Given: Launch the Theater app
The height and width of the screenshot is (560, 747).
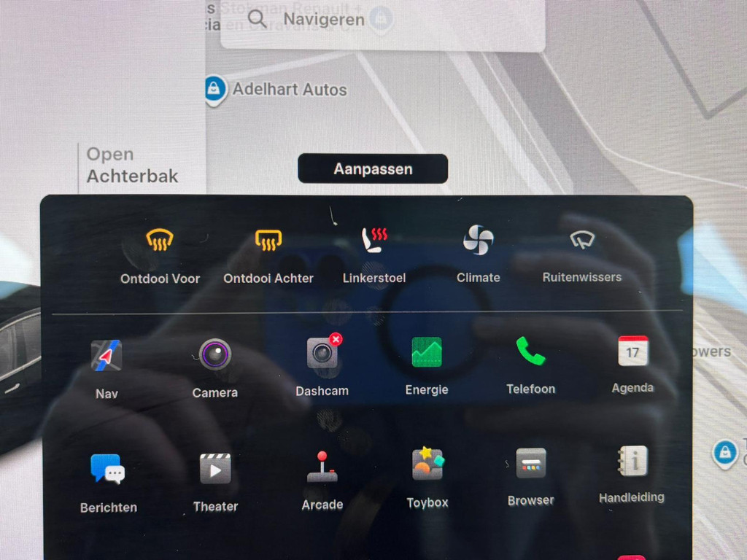Looking at the screenshot, I should pyautogui.click(x=215, y=469).
